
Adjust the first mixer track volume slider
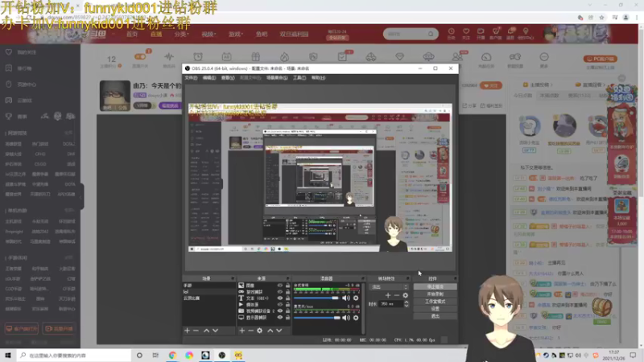[x=316, y=298]
